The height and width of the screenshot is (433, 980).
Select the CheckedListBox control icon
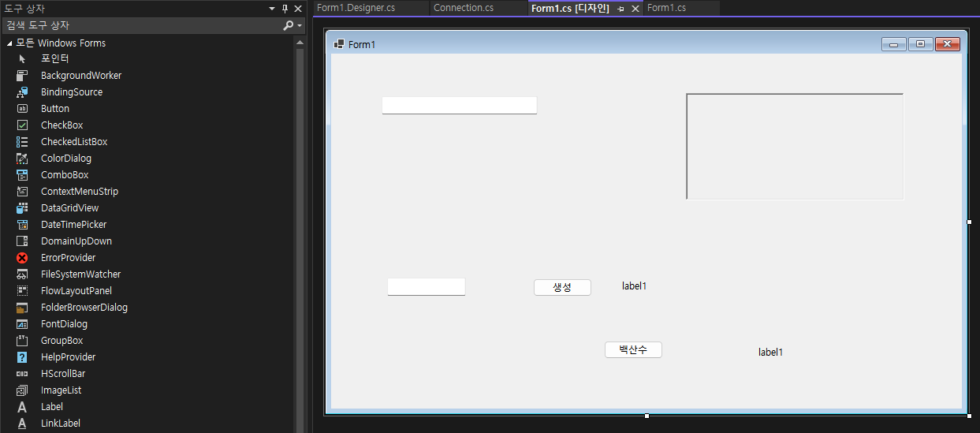click(22, 142)
